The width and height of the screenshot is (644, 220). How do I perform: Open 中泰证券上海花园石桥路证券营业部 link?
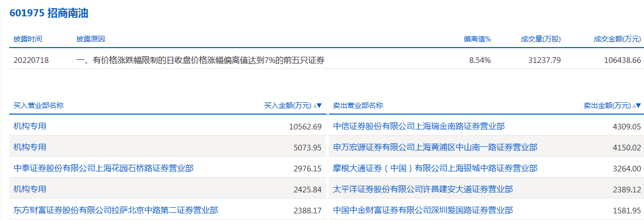point(103,168)
